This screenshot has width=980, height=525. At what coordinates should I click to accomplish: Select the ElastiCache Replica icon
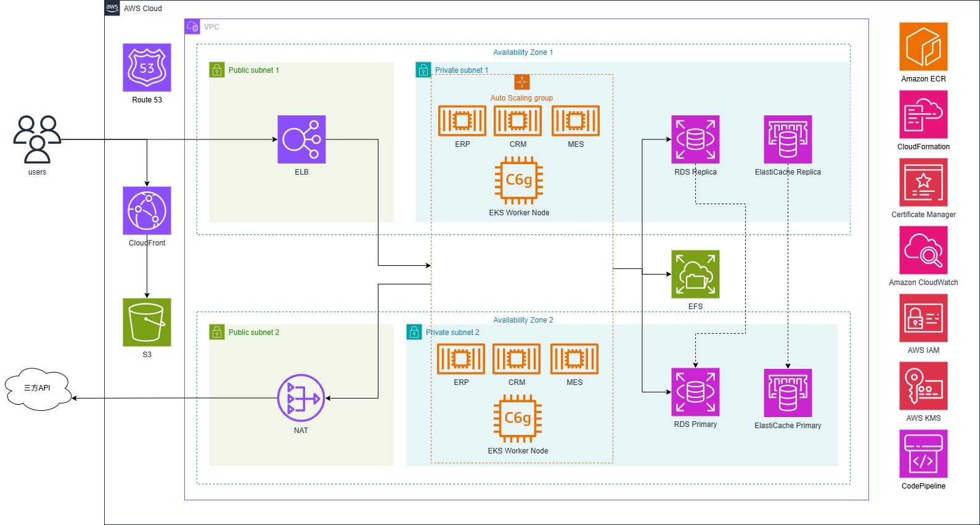point(788,139)
